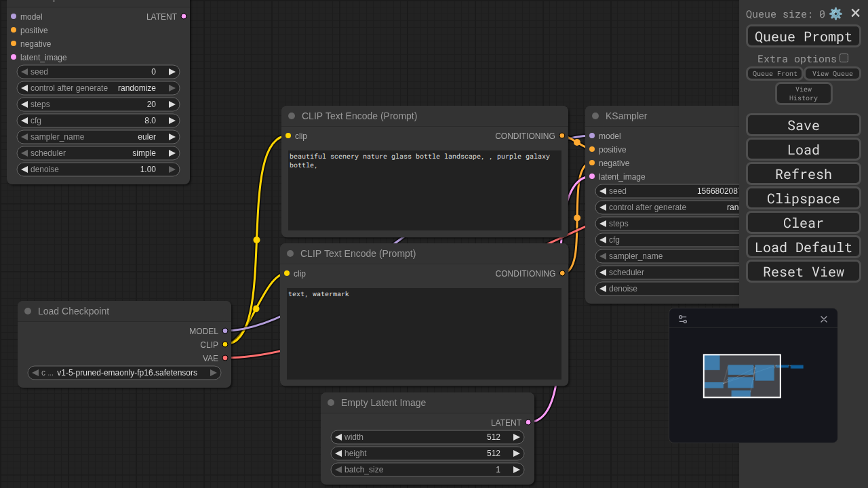The height and width of the screenshot is (488, 868).
Task: Click the Queue Prompt button
Action: (803, 37)
